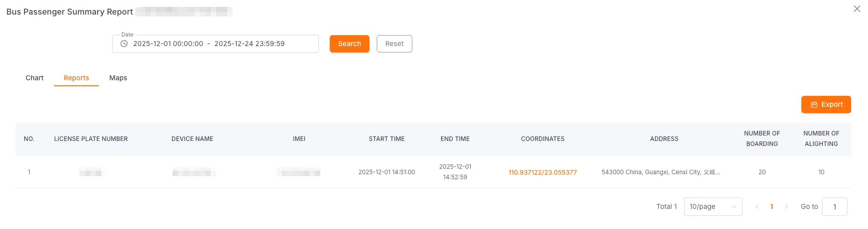Image resolution: width=868 pixels, height=229 pixels.
Task: Open the Maps tab
Action: [x=118, y=78]
